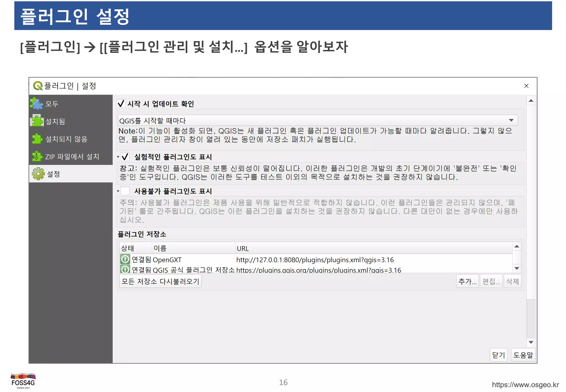Screen dimensions: 566x392
Task: Click the settings panel vertical scrollbar thumb
Action: pos(531,202)
